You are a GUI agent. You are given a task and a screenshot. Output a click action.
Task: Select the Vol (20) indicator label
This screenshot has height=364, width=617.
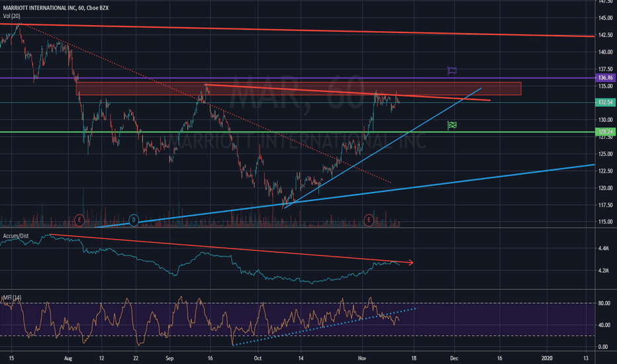point(11,16)
